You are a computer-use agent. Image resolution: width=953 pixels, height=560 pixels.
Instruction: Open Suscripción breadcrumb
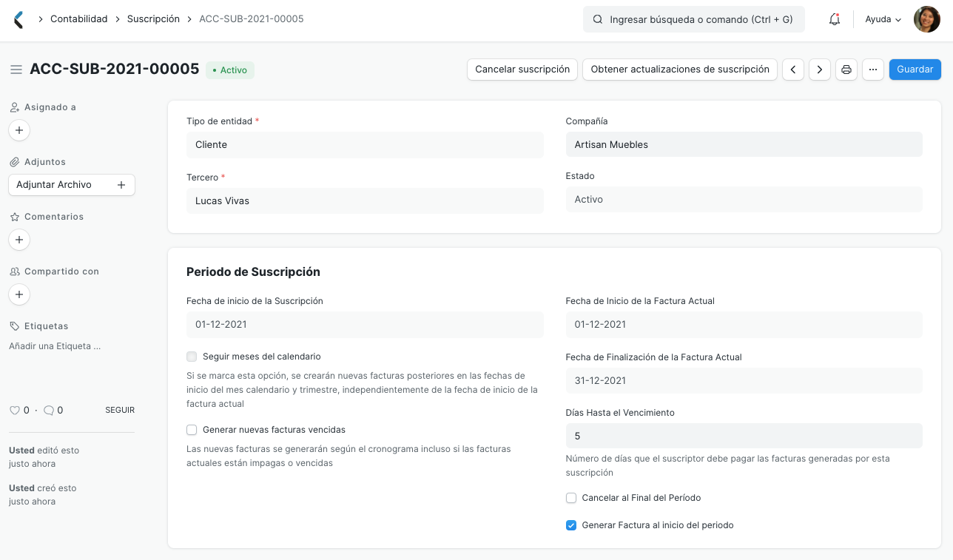pyautogui.click(x=153, y=19)
